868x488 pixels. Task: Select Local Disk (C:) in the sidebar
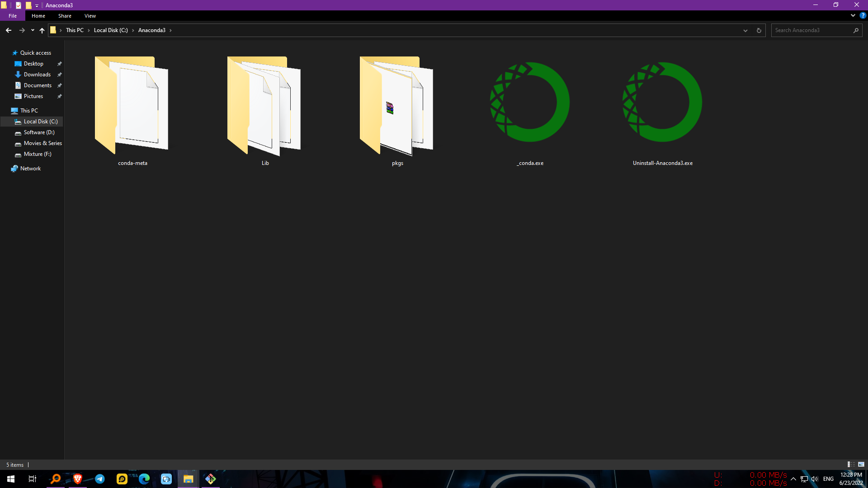[41, 121]
